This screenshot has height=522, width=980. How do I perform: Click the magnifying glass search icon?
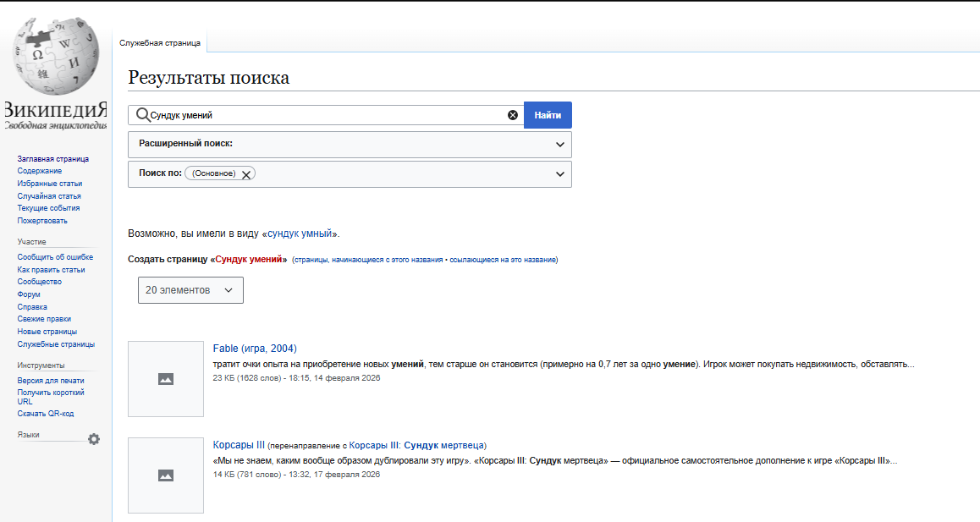pyautogui.click(x=142, y=115)
